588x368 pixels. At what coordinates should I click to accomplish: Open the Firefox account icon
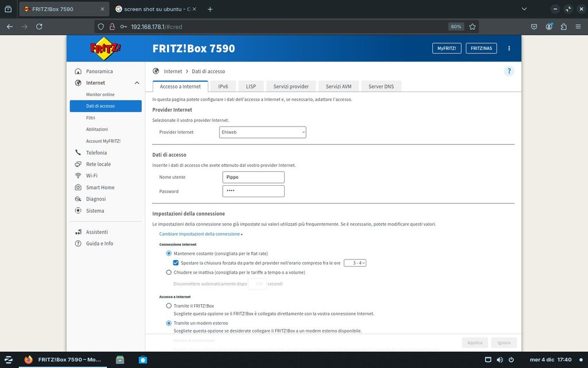[549, 26]
